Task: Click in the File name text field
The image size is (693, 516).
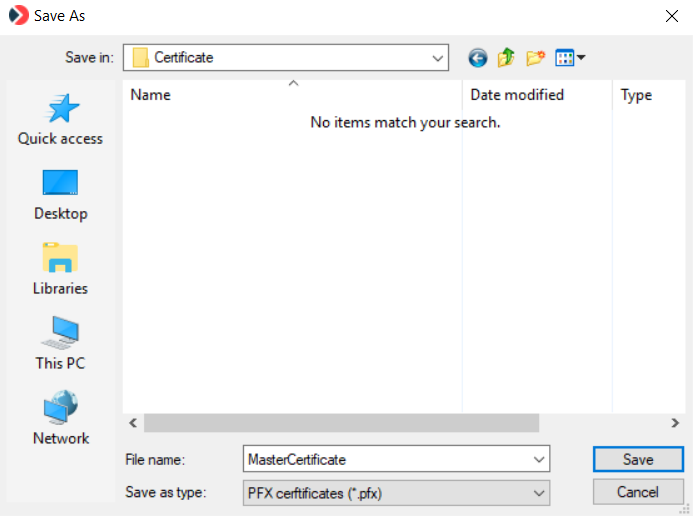Action: 385,460
